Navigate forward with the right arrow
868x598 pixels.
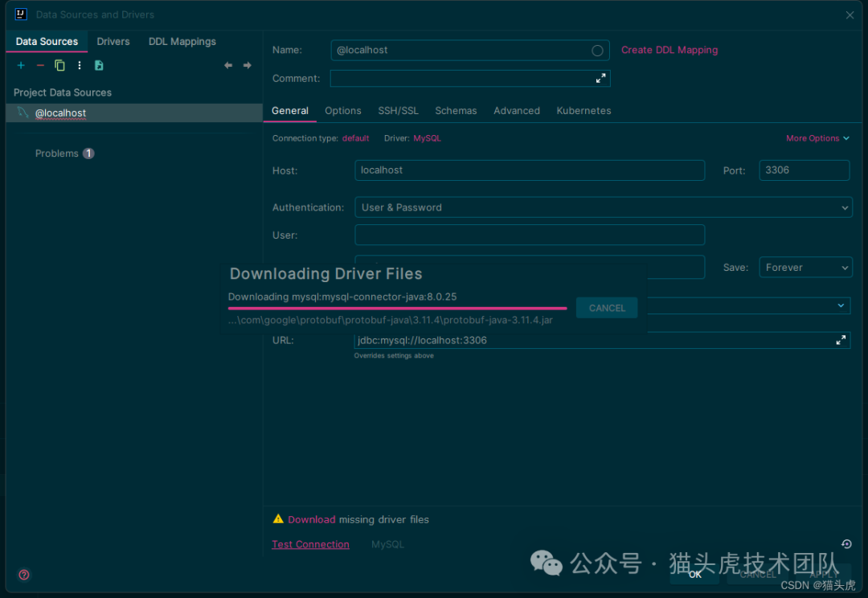(248, 65)
